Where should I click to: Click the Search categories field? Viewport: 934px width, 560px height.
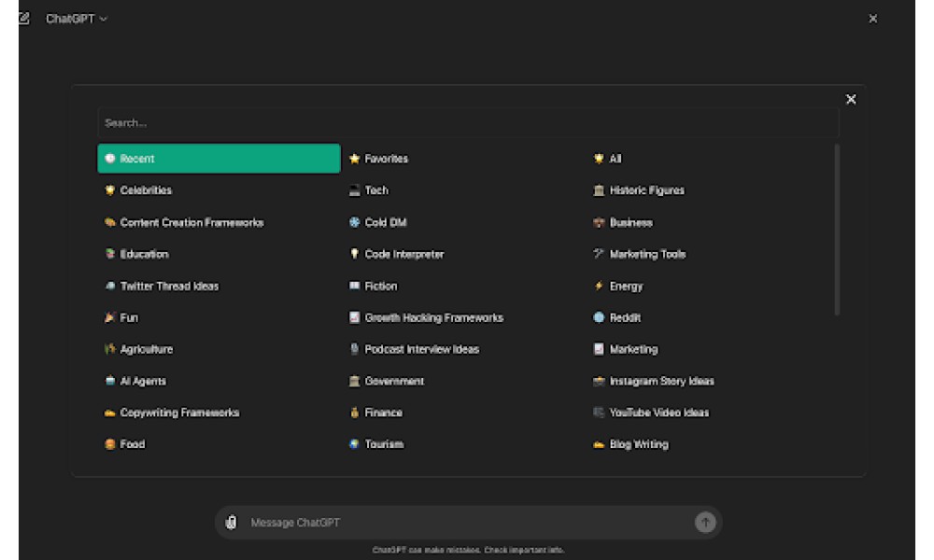(468, 123)
